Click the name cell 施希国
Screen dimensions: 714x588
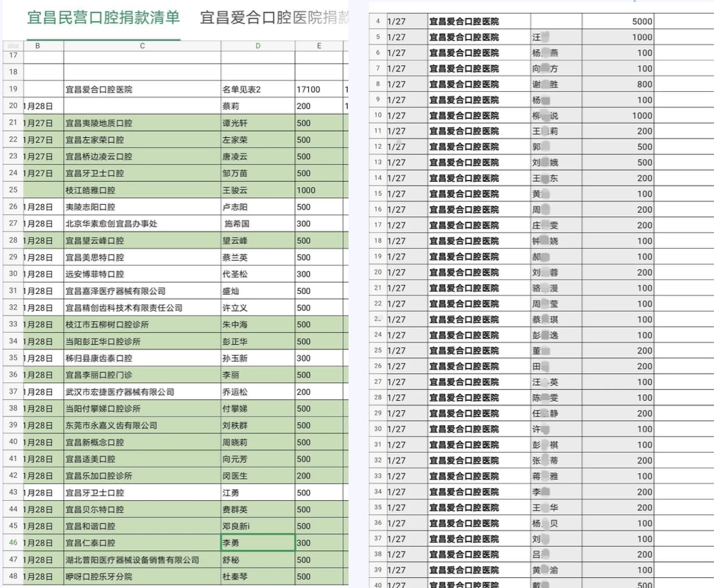(x=258, y=224)
